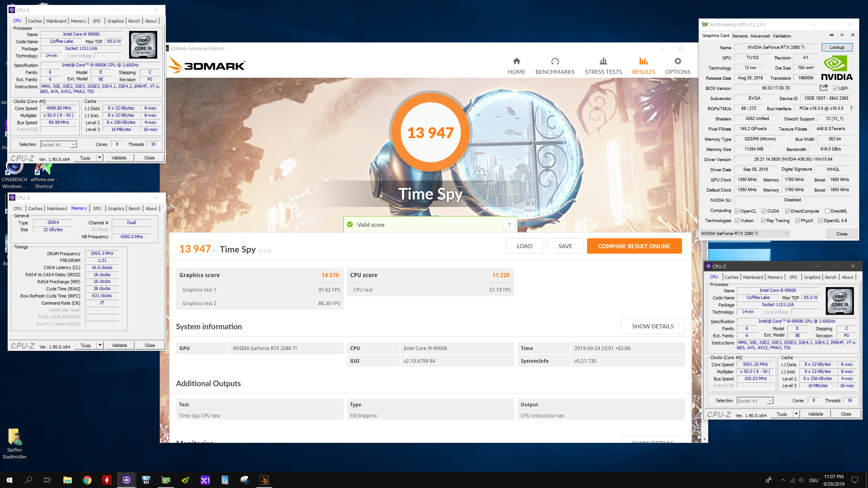Image resolution: width=868 pixels, height=488 pixels.
Task: Show hidden system tray icons chevron
Action: (783, 480)
